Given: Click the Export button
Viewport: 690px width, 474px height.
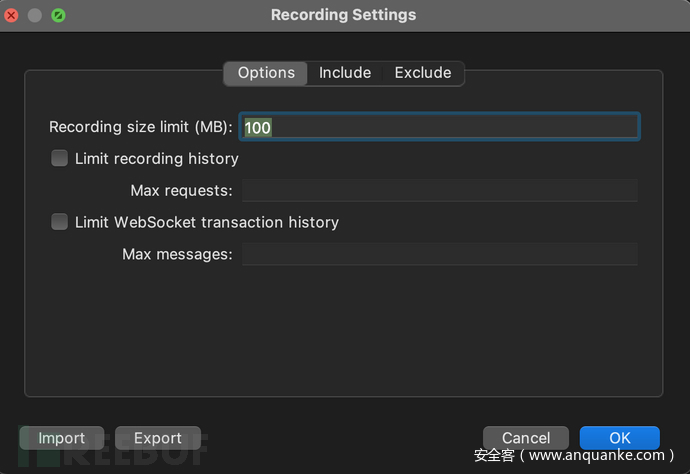Looking at the screenshot, I should click(x=158, y=438).
